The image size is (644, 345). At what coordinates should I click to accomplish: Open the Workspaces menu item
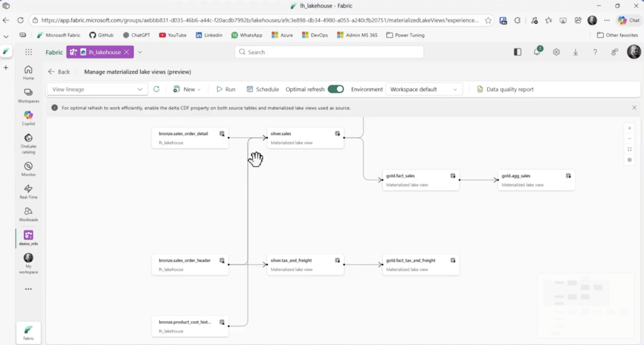tap(28, 95)
